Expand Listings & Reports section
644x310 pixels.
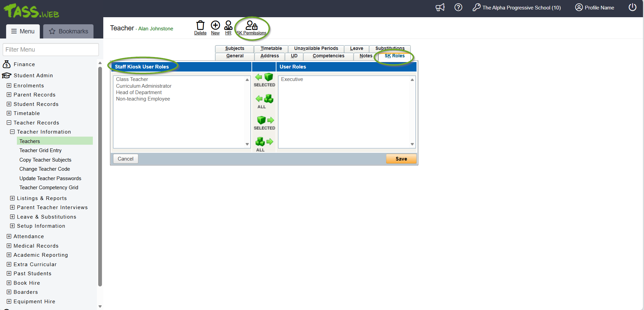[12, 198]
